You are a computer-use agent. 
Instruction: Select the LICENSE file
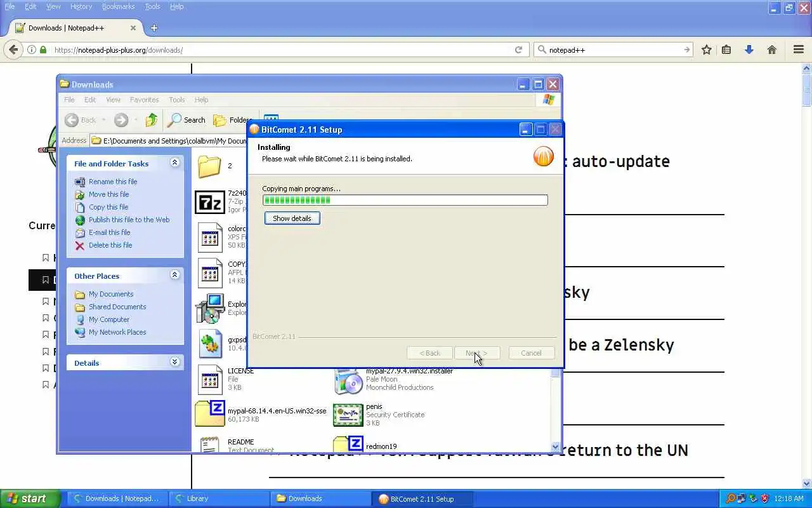(225, 379)
